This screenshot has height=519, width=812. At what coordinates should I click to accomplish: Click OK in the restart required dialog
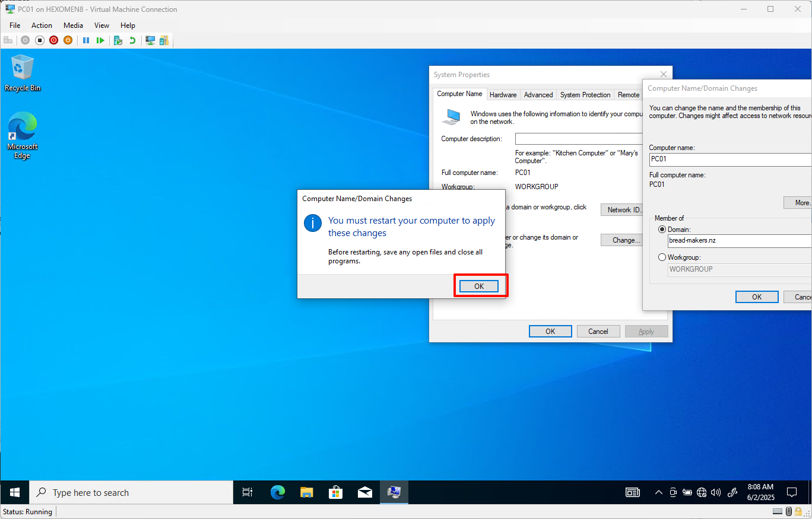pyautogui.click(x=479, y=286)
